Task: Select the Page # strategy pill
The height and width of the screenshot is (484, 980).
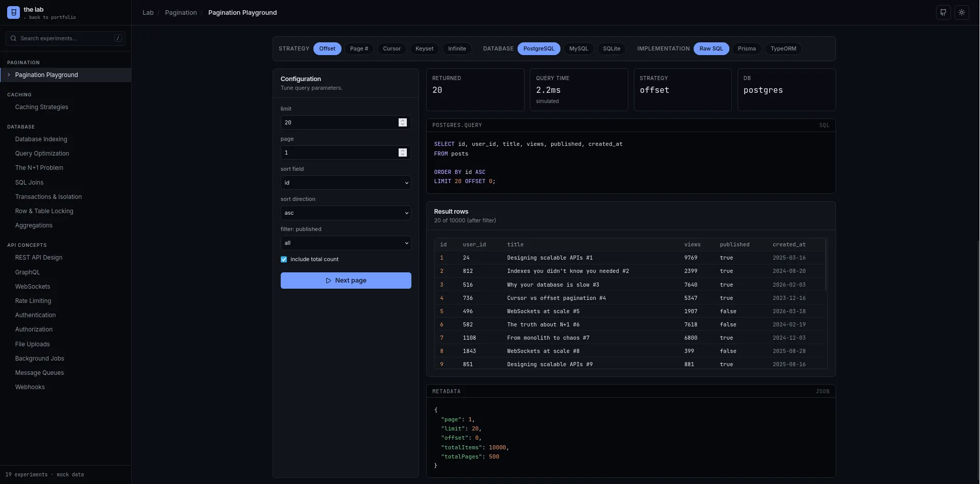Action: [x=359, y=49]
